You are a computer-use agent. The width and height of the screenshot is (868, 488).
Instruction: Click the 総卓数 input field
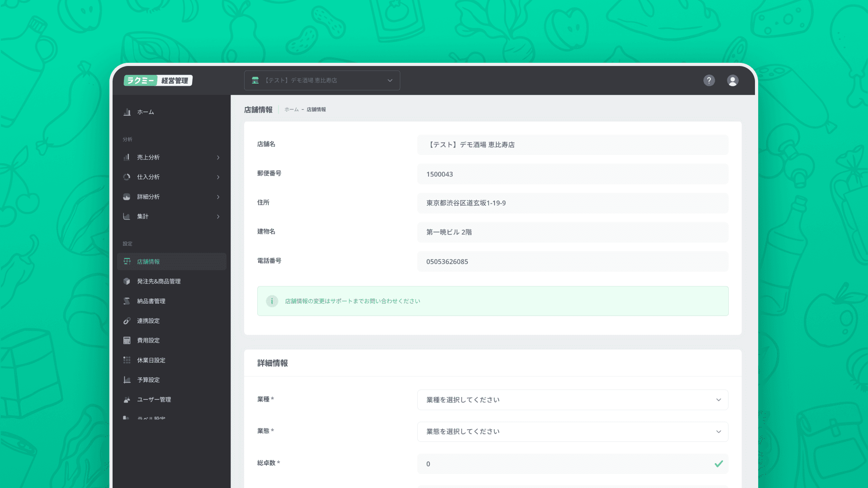(565, 464)
